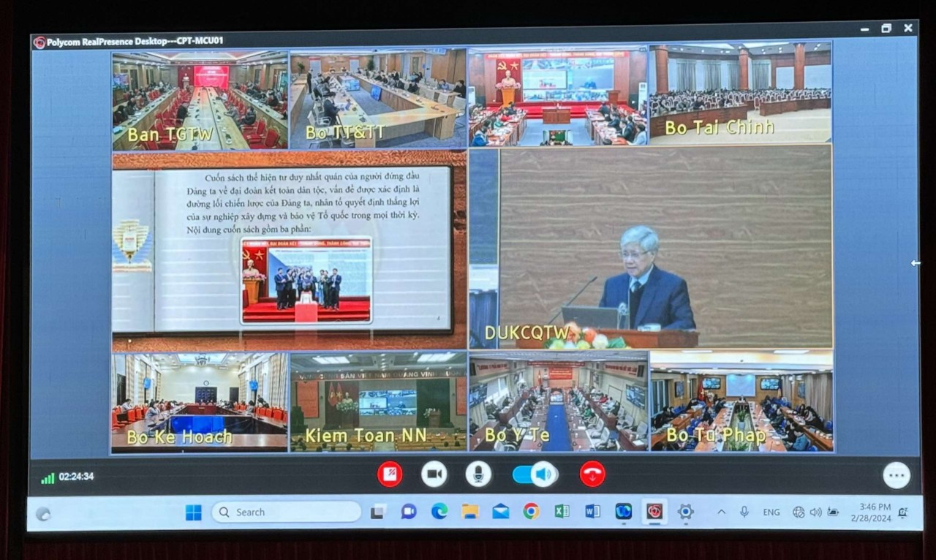Toggle the speaker volume switch
Viewport: 936px width, 560px height.
[x=535, y=474]
